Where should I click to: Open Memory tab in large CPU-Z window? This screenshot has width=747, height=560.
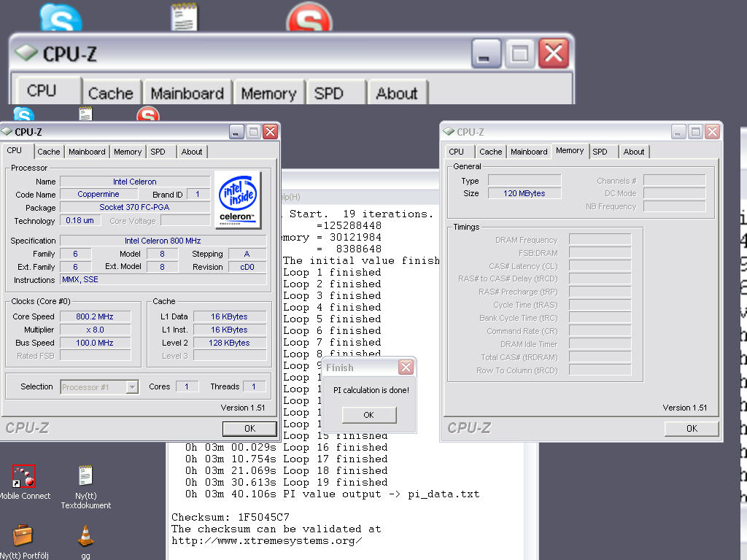tap(268, 93)
